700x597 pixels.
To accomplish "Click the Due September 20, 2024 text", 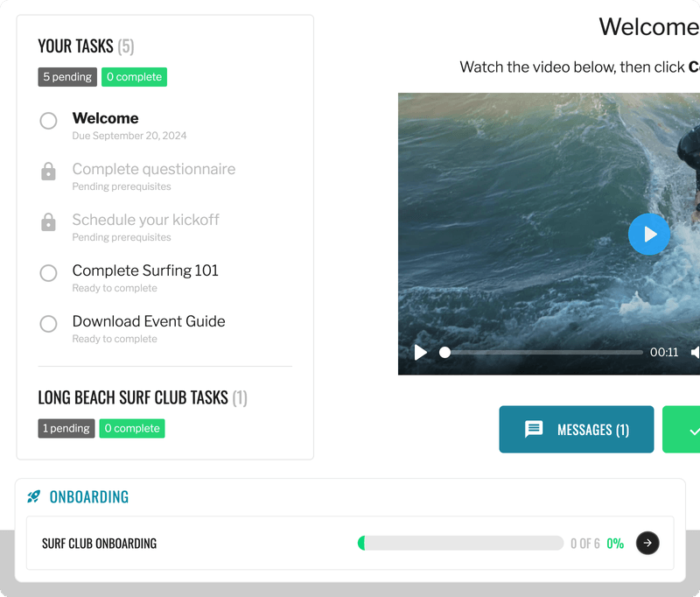I will pyautogui.click(x=129, y=136).
